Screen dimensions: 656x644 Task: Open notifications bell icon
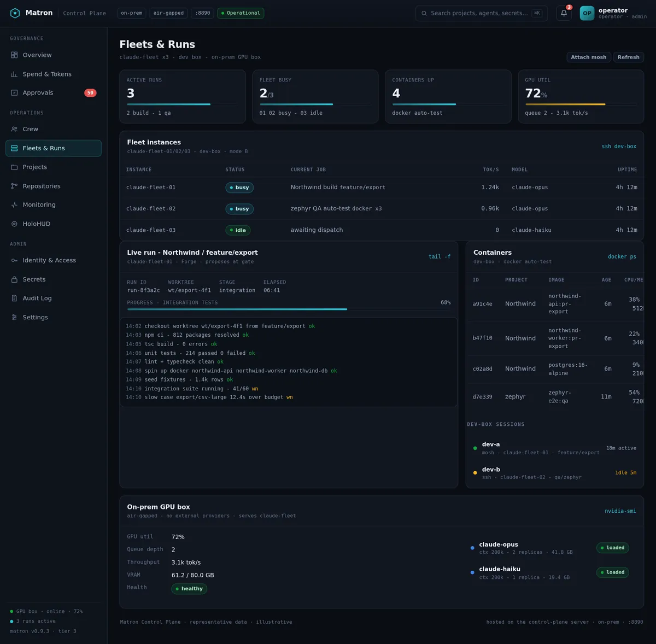pyautogui.click(x=564, y=13)
